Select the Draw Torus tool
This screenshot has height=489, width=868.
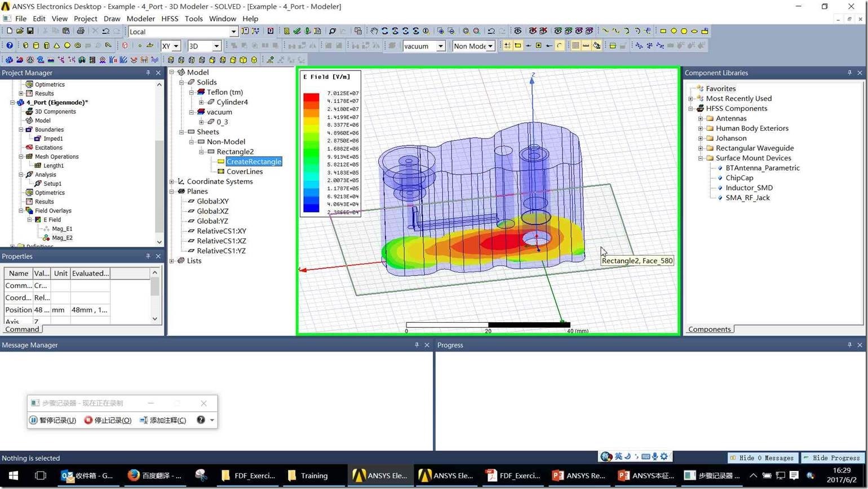[78, 45]
